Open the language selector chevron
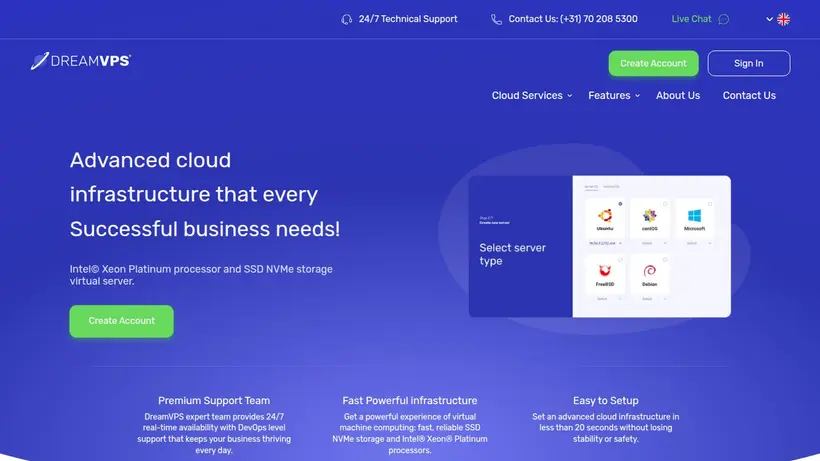 pos(769,19)
